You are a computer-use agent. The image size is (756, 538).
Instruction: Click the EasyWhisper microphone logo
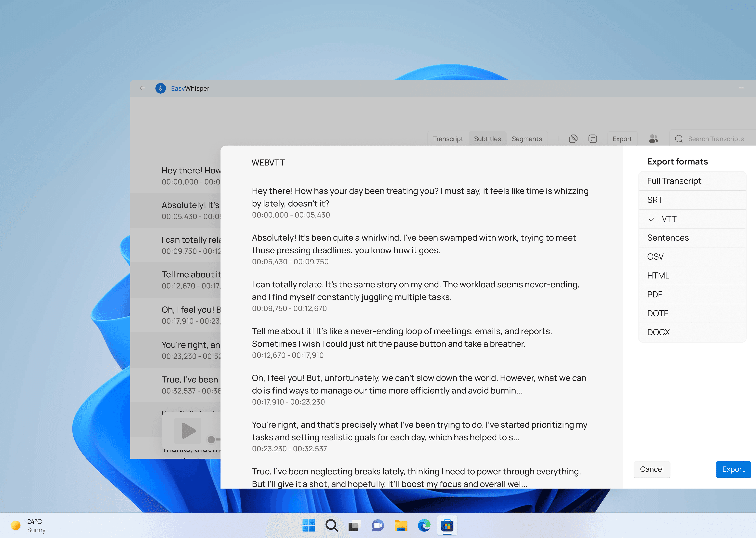(160, 88)
